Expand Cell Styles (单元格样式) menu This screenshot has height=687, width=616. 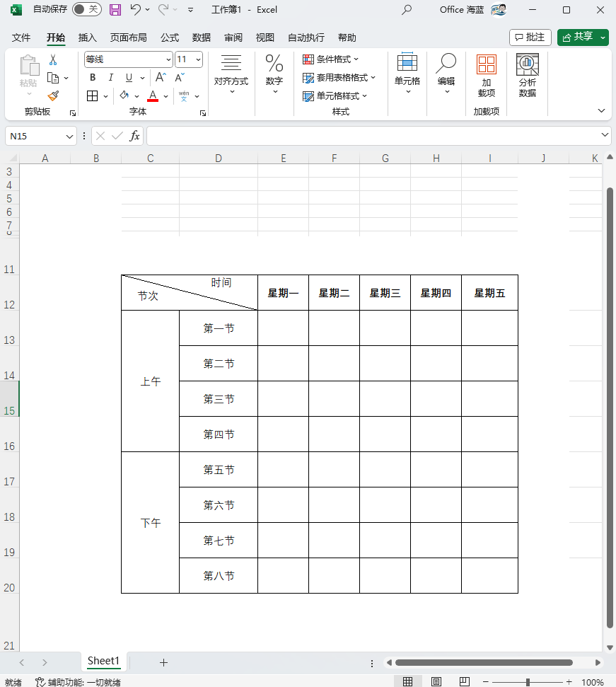(335, 96)
